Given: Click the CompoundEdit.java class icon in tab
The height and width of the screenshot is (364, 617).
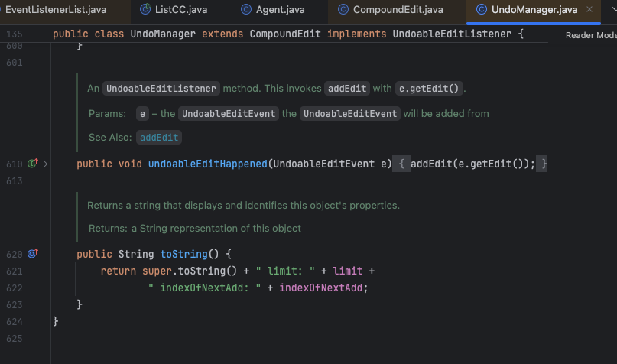Looking at the screenshot, I should tap(343, 10).
